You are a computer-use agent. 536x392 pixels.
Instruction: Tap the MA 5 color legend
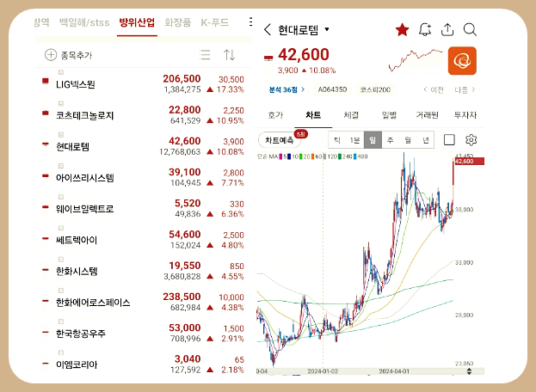283,156
